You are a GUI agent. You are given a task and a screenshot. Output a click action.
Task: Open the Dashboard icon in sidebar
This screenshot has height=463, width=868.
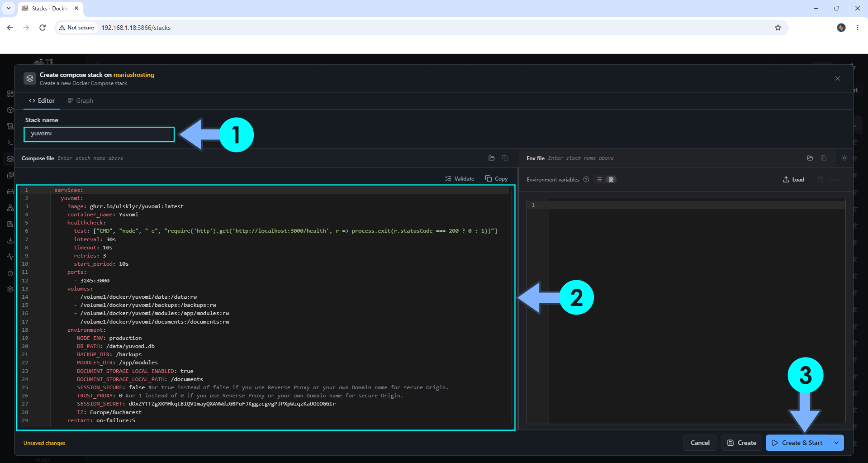point(10,94)
